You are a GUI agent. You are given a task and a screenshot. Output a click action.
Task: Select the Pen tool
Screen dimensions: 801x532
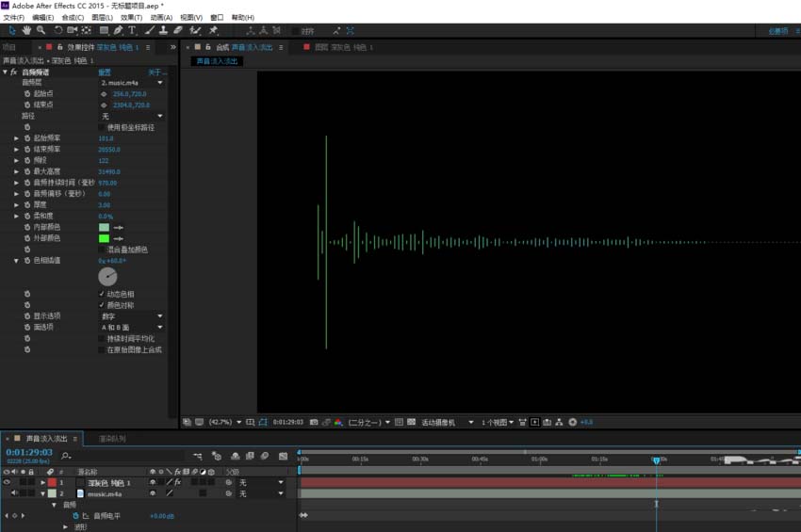click(118, 31)
